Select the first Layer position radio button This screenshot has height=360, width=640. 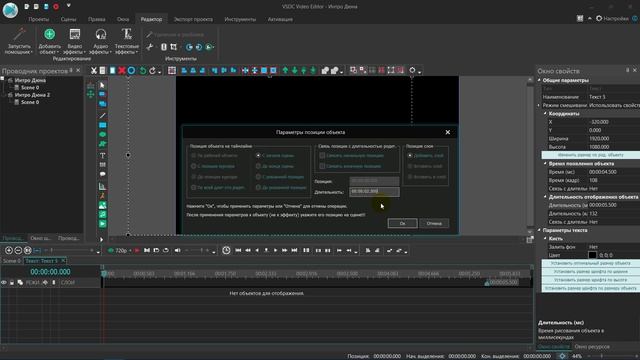(410, 156)
